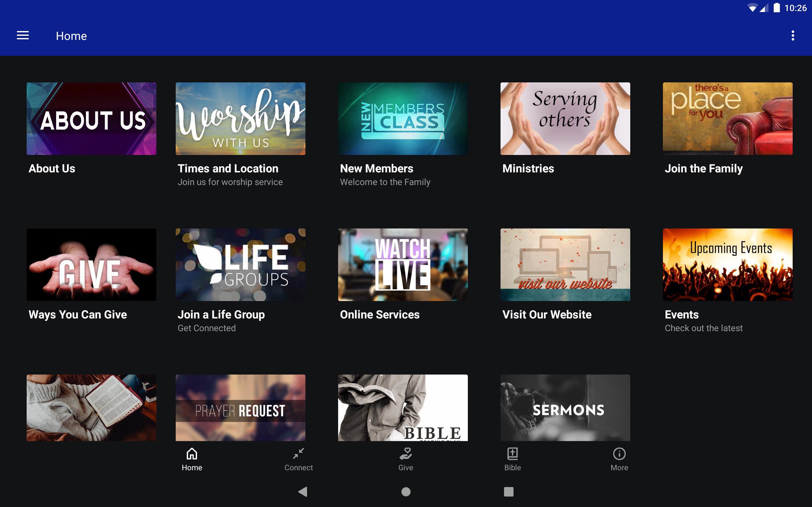The image size is (812, 507).
Task: Open the hamburger navigation menu
Action: point(23,35)
